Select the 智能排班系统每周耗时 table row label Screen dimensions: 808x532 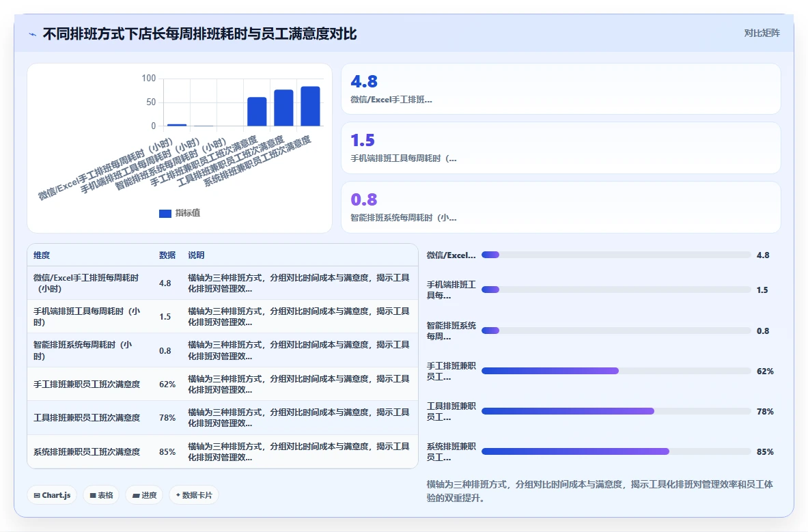click(83, 350)
